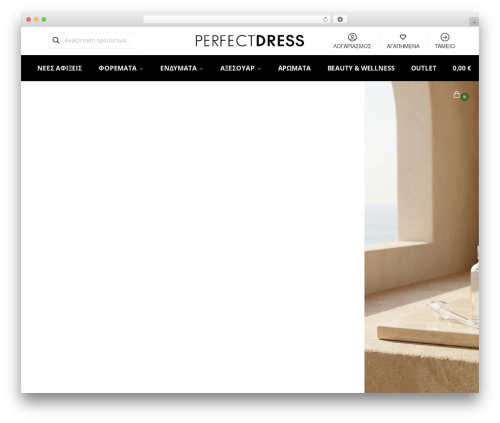The width and height of the screenshot is (500, 423).
Task: Open a new browser tab plus
Action: tap(474, 22)
